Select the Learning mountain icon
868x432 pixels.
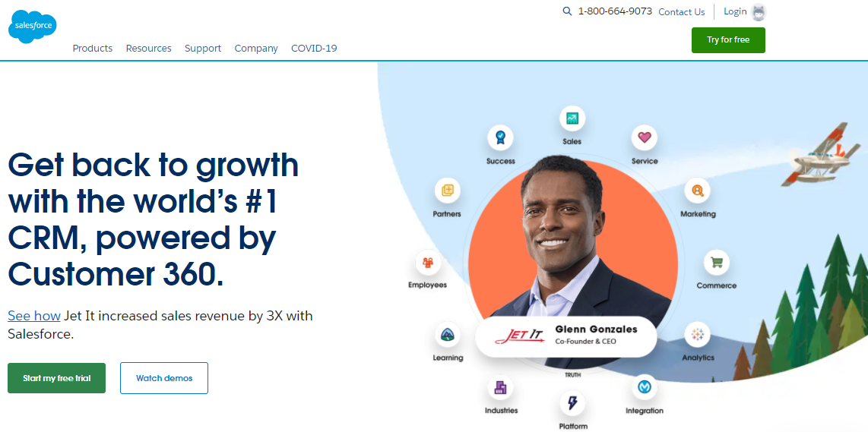click(x=447, y=334)
